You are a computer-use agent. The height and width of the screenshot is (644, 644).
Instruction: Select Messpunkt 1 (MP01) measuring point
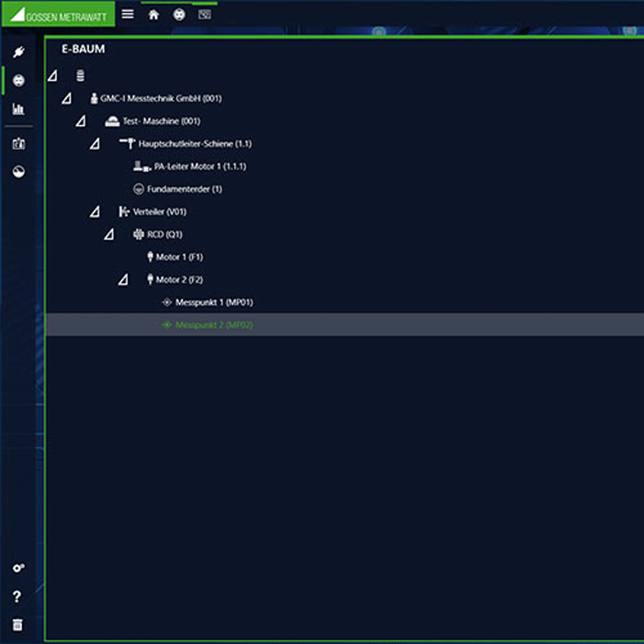(213, 302)
